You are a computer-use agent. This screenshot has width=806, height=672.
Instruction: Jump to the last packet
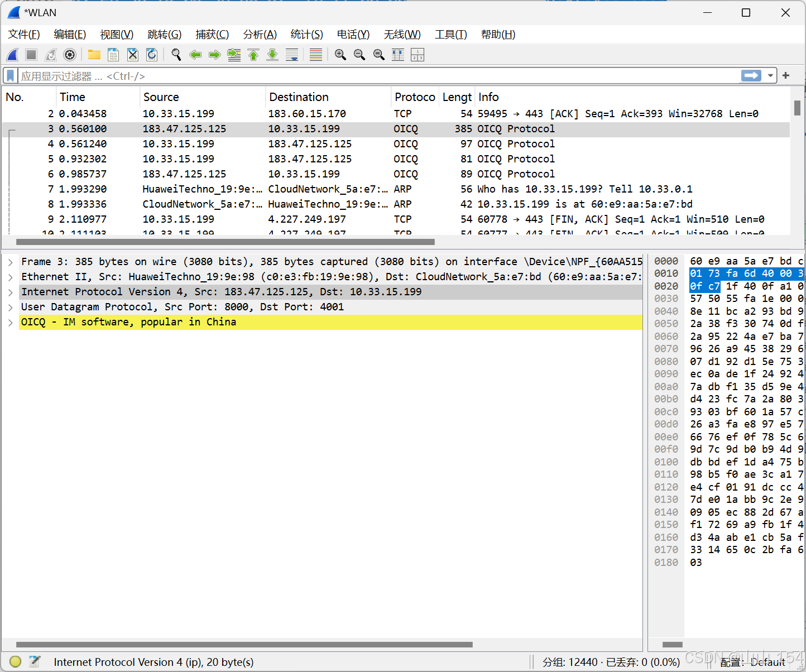point(272,55)
